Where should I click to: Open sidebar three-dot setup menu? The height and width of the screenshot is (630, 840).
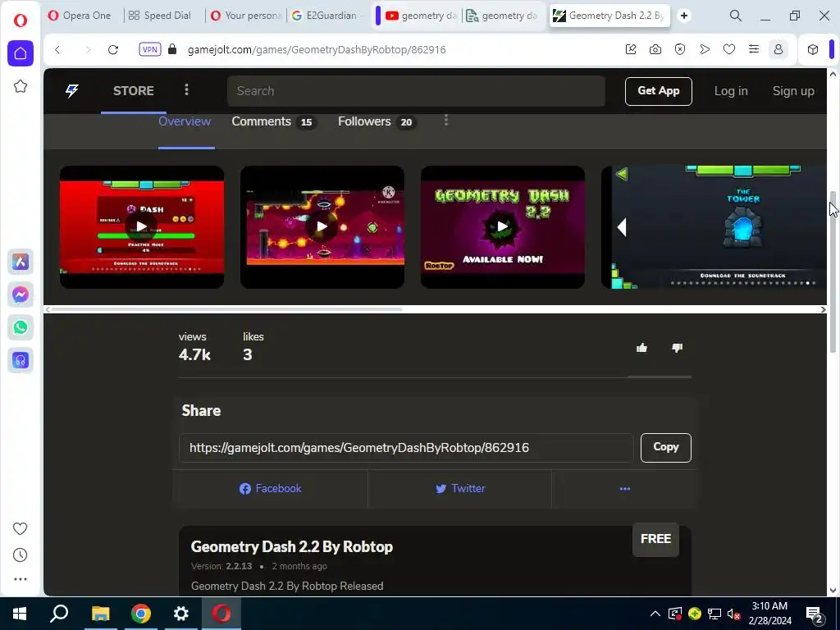click(21, 579)
